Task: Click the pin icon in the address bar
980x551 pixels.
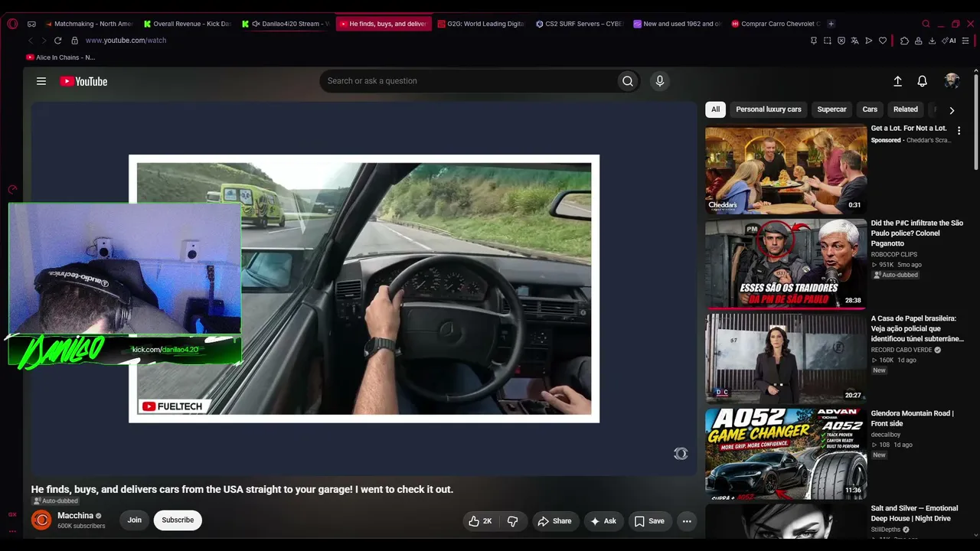Action: coord(814,41)
